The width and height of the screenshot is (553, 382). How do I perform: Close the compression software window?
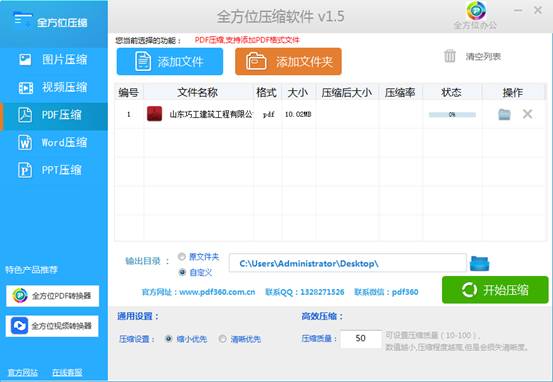click(538, 10)
